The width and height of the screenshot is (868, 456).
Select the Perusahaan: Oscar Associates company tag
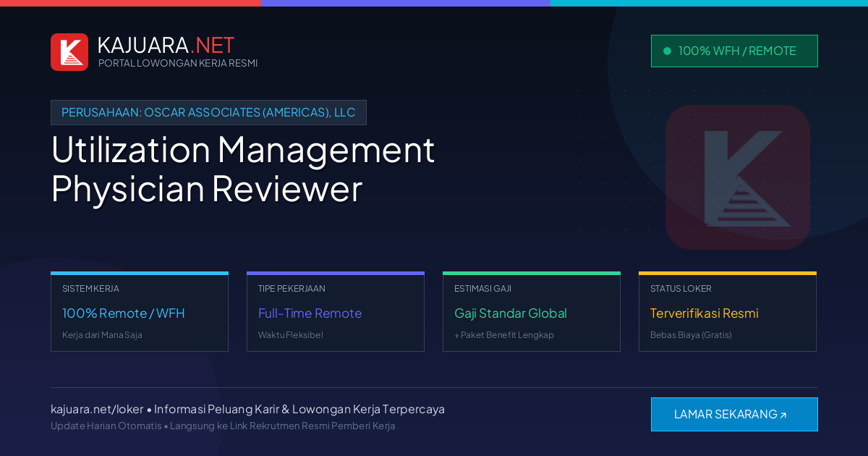(x=208, y=112)
